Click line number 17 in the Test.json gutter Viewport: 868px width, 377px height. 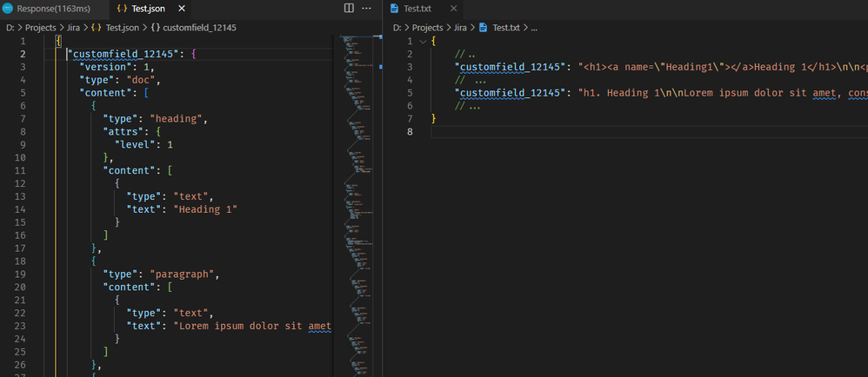coord(20,248)
